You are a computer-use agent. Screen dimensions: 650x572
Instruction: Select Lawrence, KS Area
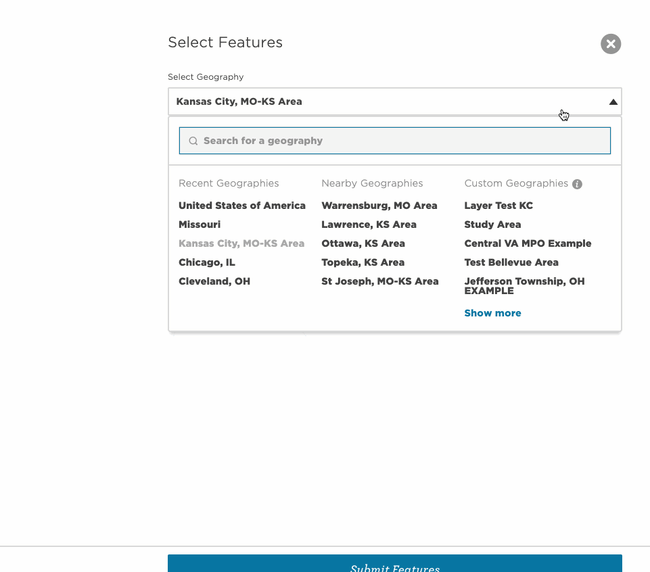coord(369,225)
